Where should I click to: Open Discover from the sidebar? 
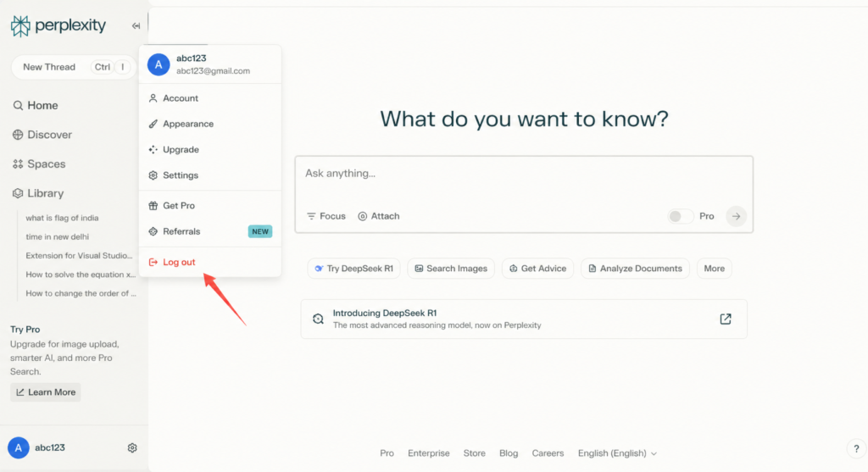point(49,135)
